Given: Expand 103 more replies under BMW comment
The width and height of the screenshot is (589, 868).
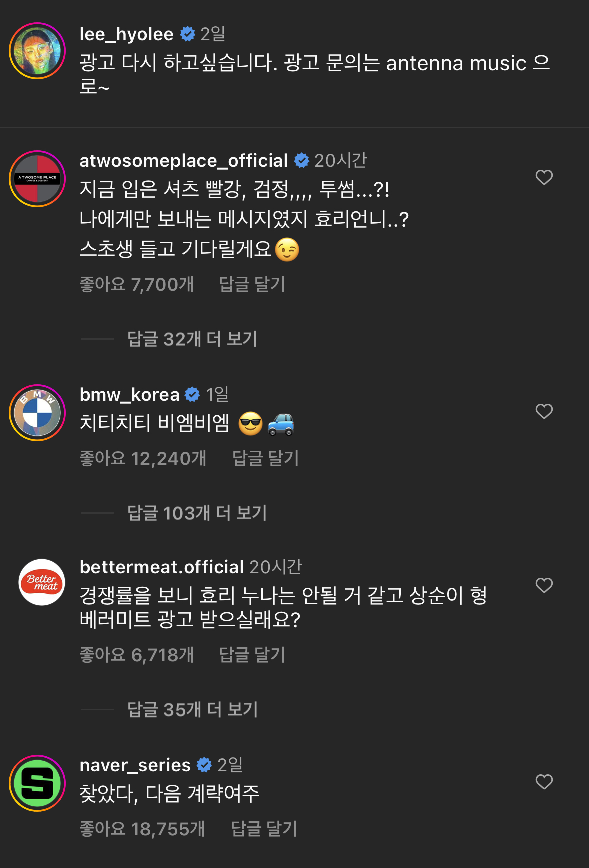Looking at the screenshot, I should (x=197, y=513).
